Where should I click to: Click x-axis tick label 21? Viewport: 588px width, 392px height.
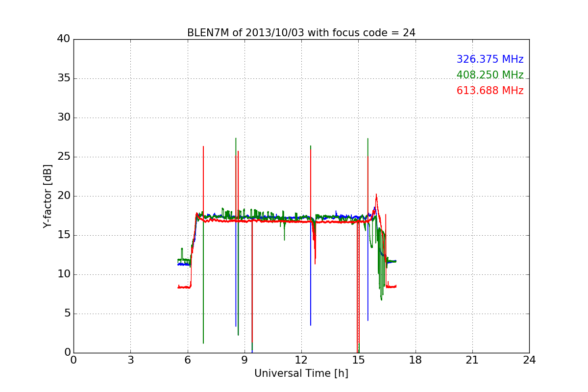click(472, 360)
